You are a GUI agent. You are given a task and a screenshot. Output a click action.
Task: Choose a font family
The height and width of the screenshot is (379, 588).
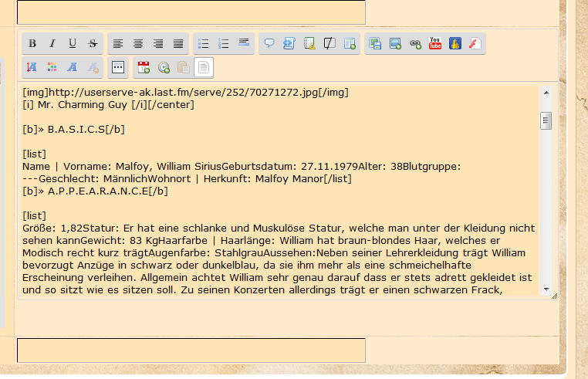73,68
